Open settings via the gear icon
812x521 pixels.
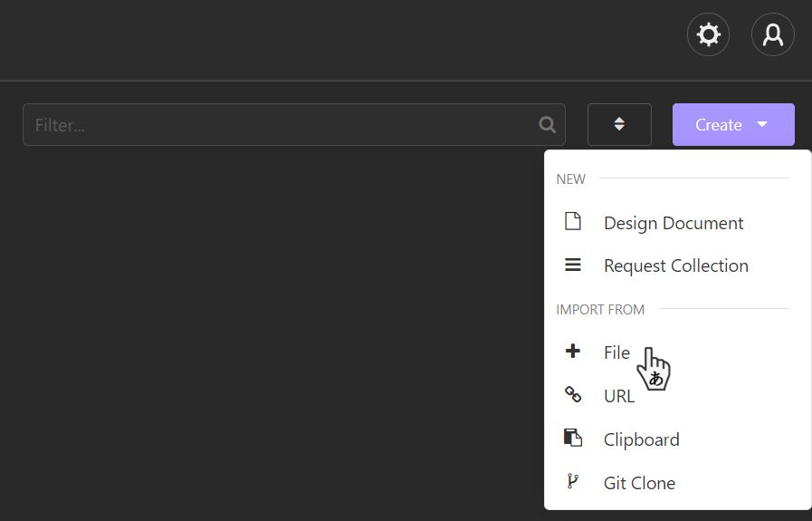708,34
